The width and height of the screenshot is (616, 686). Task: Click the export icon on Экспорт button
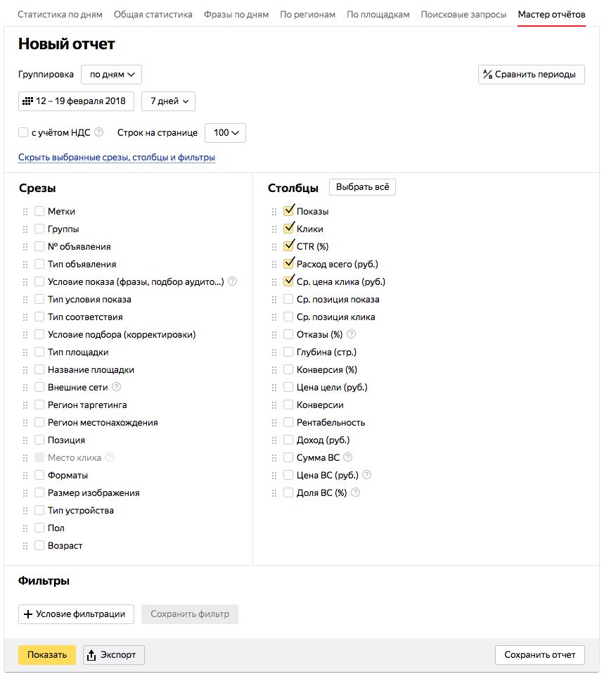click(x=91, y=656)
